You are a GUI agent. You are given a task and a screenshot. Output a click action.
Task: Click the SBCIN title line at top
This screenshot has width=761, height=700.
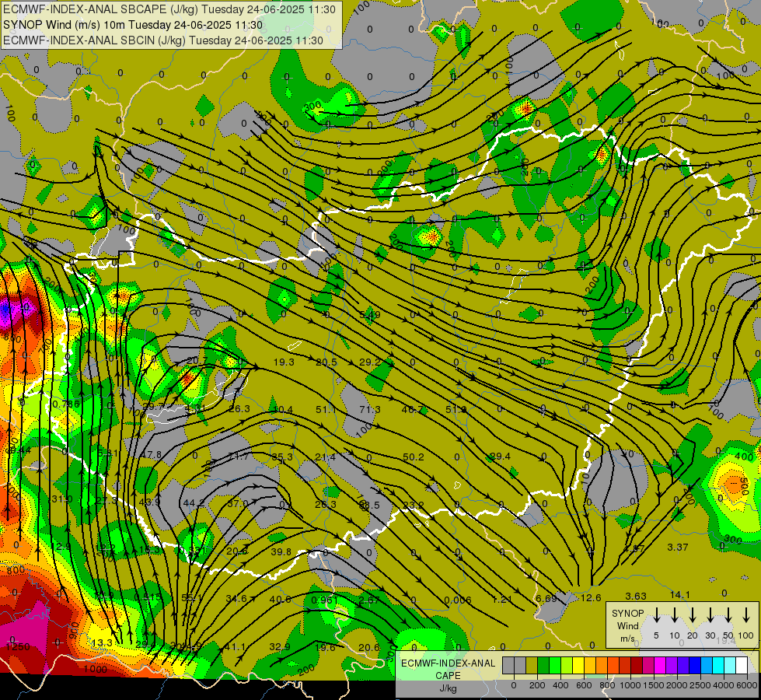point(163,40)
